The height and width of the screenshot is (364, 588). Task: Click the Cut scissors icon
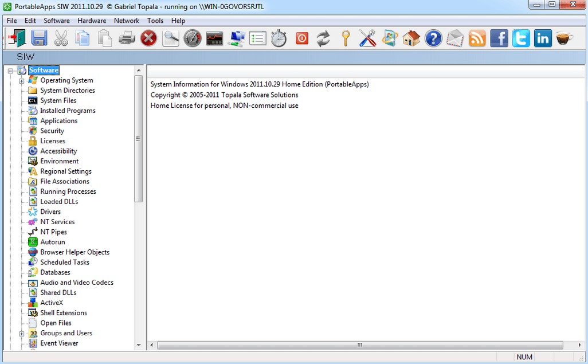coord(61,38)
